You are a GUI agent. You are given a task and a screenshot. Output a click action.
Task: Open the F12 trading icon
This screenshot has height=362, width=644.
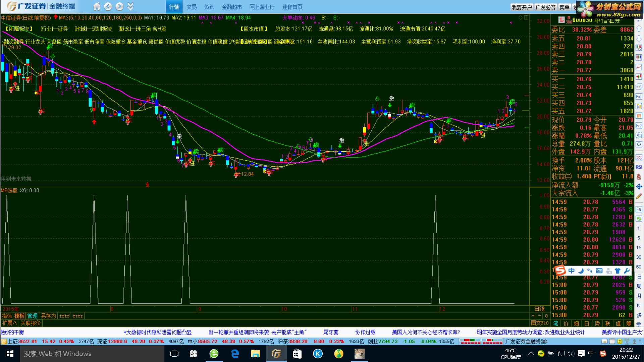[x=639, y=125]
